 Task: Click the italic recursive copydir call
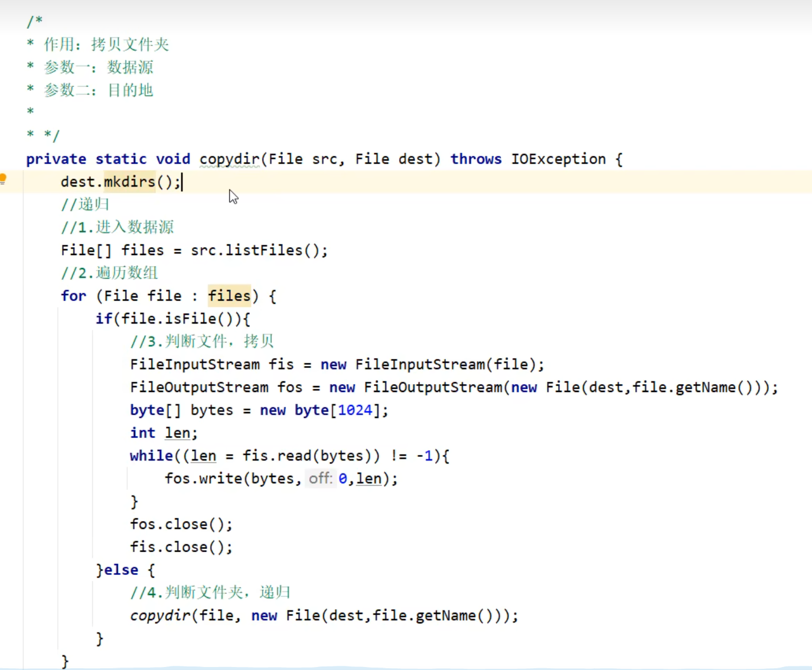159,616
